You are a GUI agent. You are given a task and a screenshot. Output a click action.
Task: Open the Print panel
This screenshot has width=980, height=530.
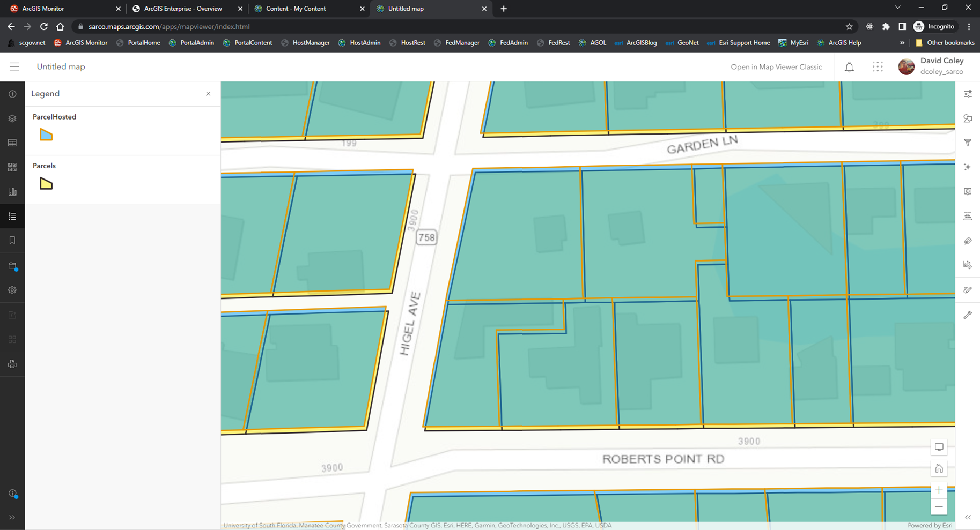point(13,363)
